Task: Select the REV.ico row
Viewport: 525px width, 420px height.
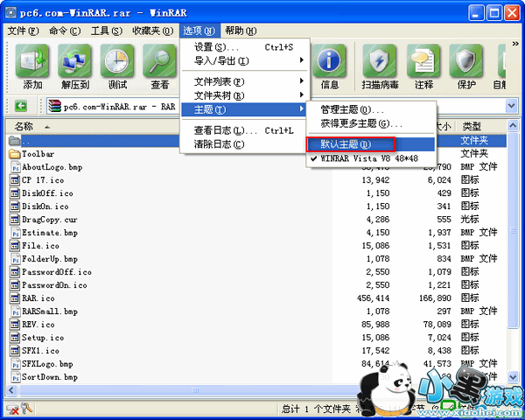Action: 257,325
